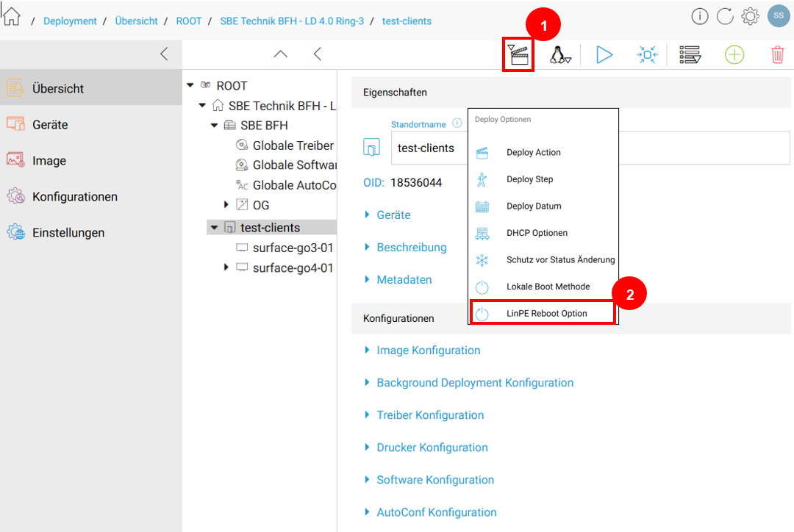Click the Standortname text field
The image size is (794, 532).
(x=590, y=148)
